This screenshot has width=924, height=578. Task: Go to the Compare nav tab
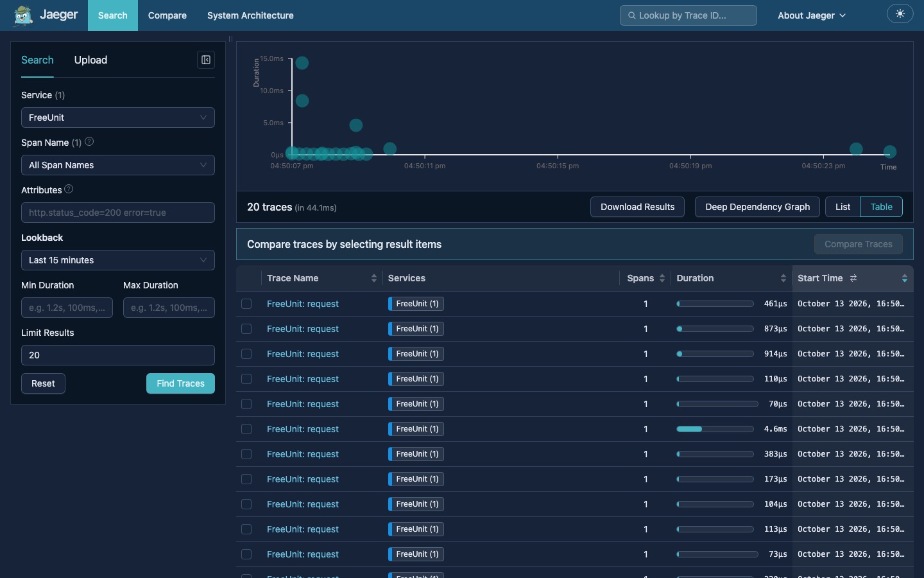(x=167, y=15)
